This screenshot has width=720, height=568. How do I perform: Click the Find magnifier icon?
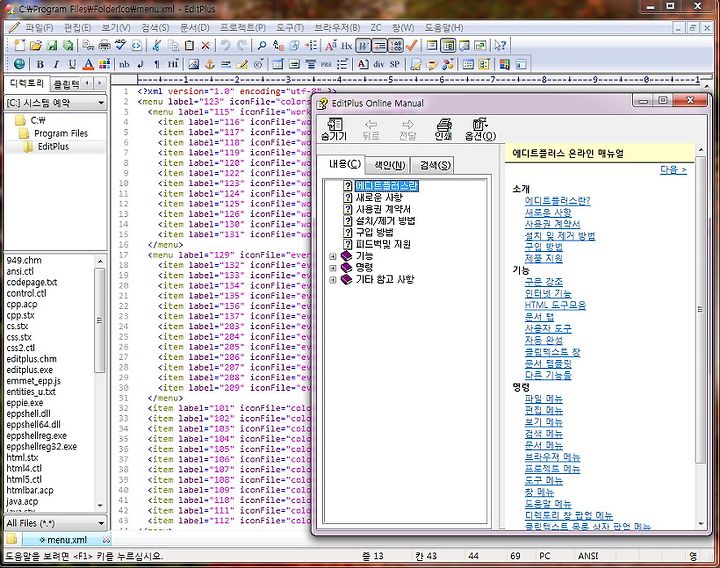262,45
